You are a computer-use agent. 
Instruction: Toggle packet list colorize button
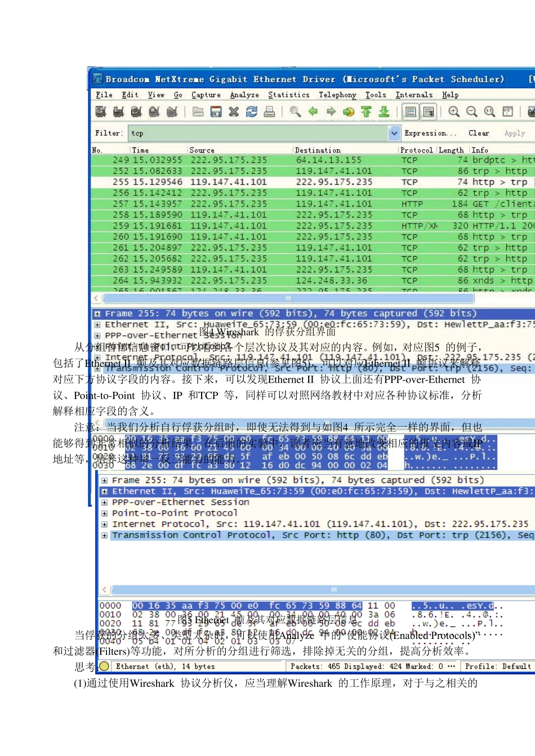[411, 111]
